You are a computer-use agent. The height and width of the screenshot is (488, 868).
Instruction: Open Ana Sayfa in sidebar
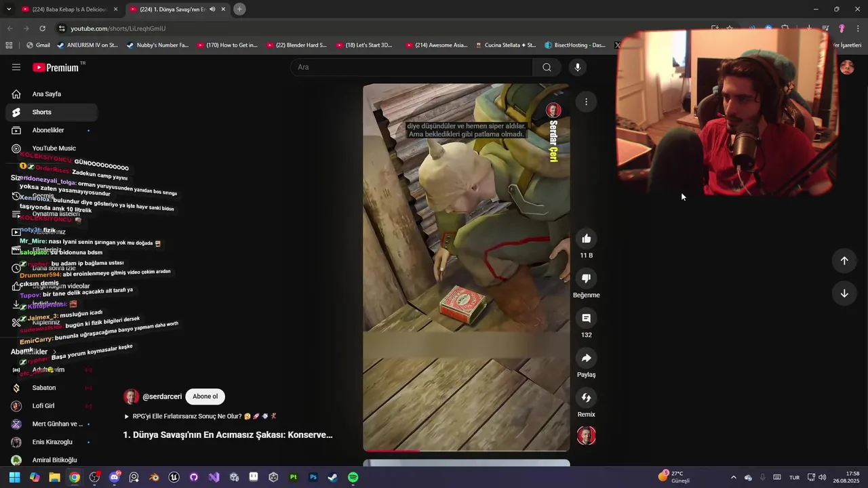51,94
